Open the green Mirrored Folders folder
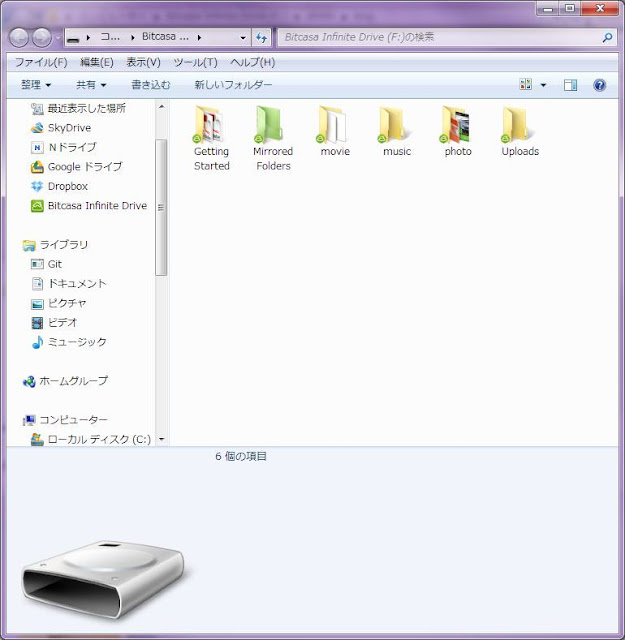The width and height of the screenshot is (625, 640). coord(273,138)
